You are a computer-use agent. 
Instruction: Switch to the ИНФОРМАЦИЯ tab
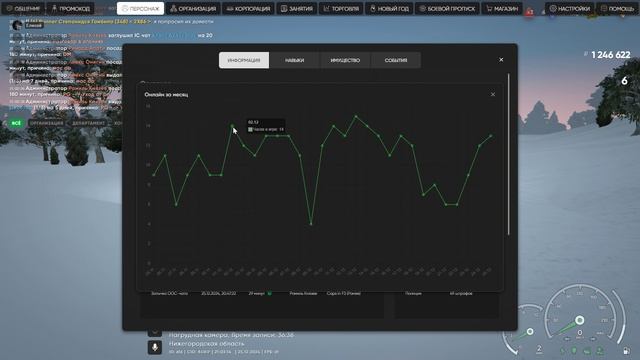pyautogui.click(x=244, y=60)
